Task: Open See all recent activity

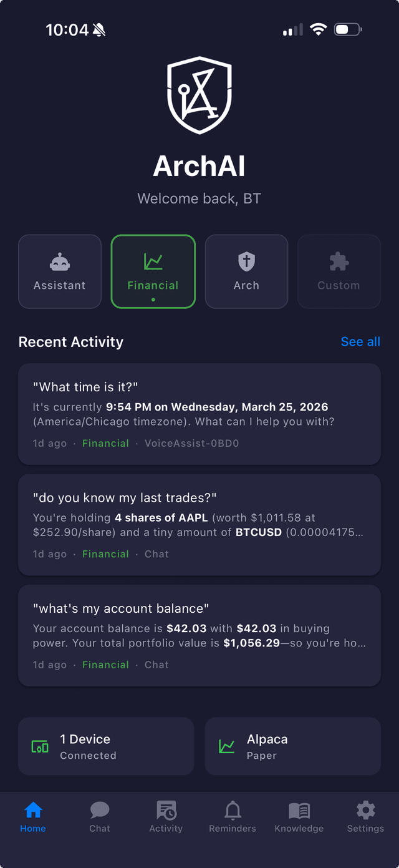Action: tap(360, 341)
